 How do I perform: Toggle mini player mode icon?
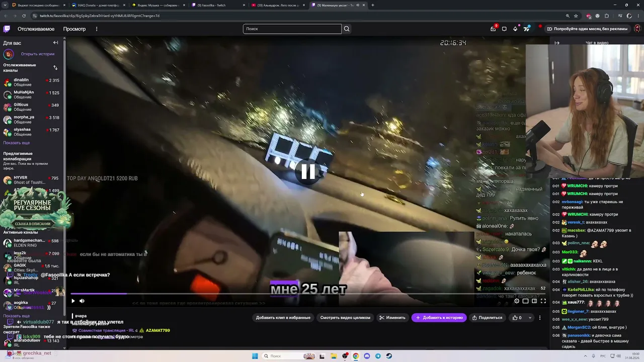click(525, 301)
